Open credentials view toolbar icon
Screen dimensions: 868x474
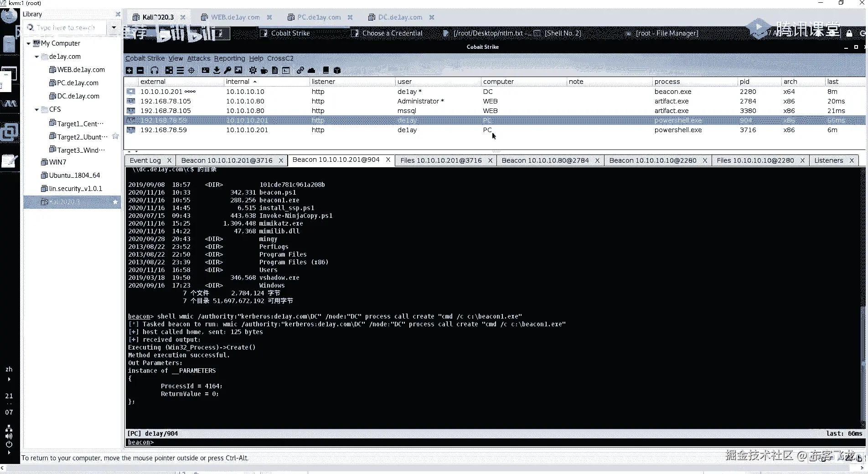coord(206,70)
